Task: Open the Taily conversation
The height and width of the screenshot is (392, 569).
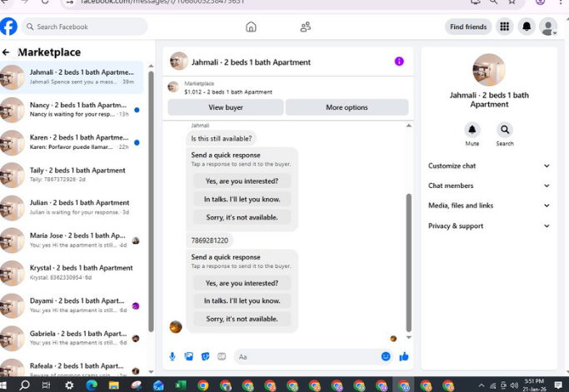Action: (72, 175)
